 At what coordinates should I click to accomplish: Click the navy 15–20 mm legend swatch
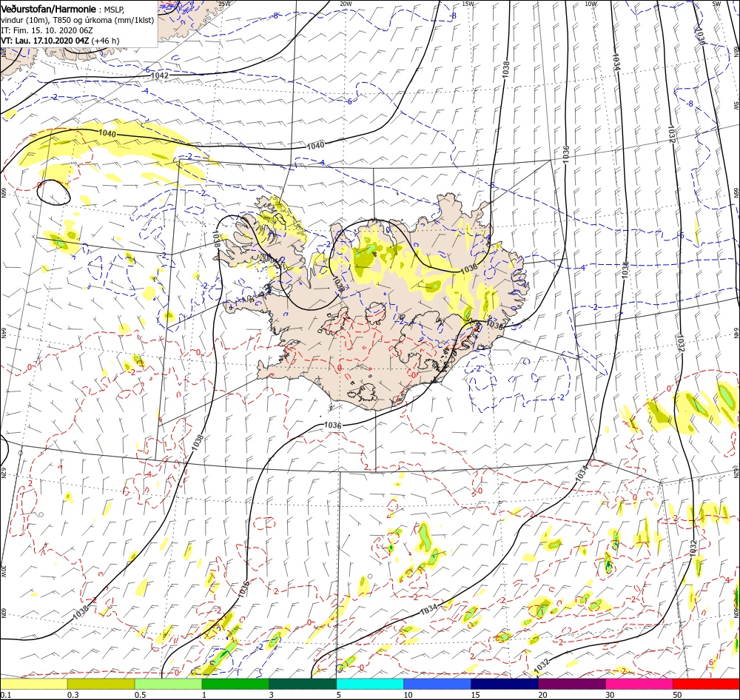pyautogui.click(x=505, y=684)
